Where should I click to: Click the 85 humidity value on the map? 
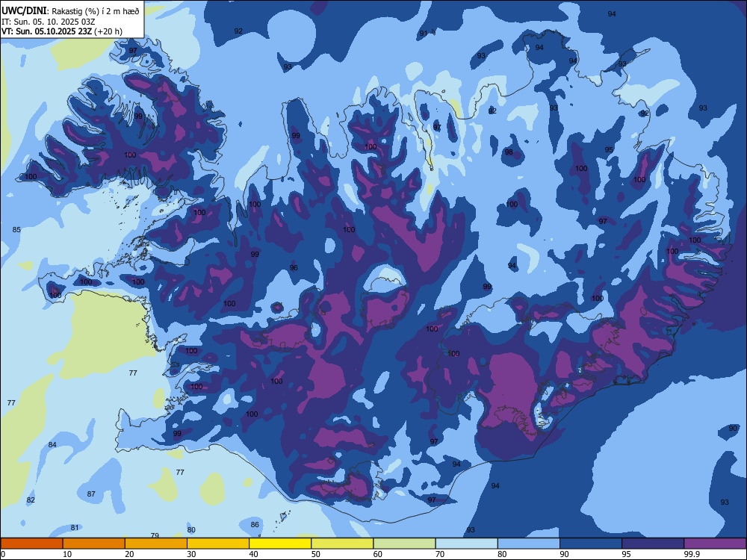(16, 229)
